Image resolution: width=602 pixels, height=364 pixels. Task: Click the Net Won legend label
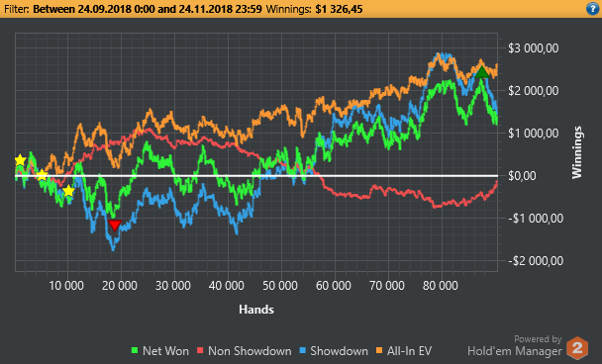(165, 351)
